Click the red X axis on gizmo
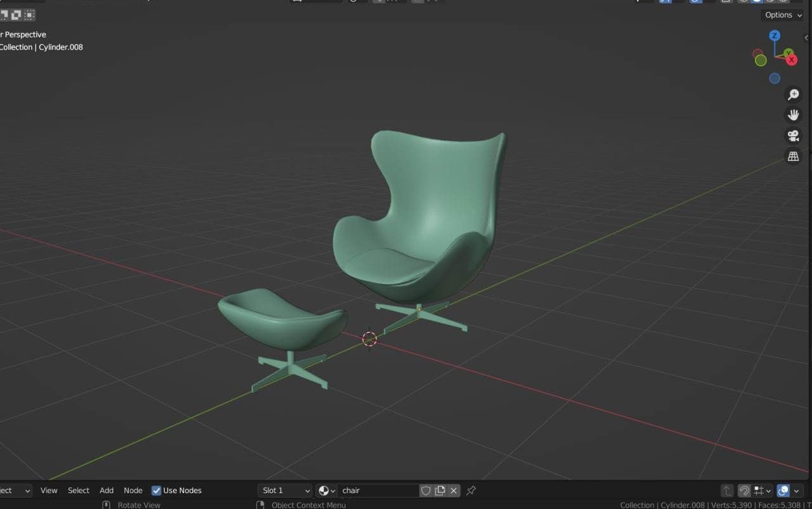The height and width of the screenshot is (509, 812). (792, 60)
